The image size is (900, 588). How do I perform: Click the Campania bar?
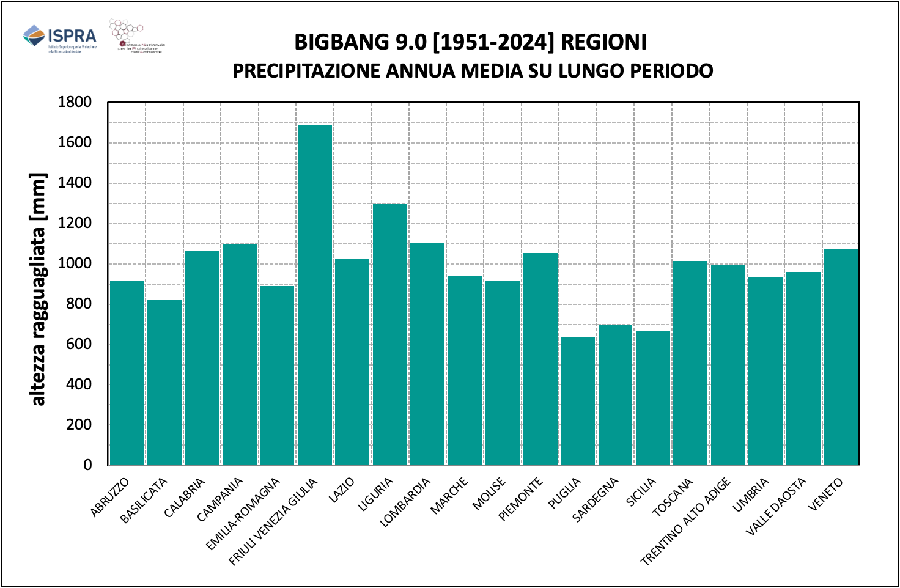tap(240, 355)
